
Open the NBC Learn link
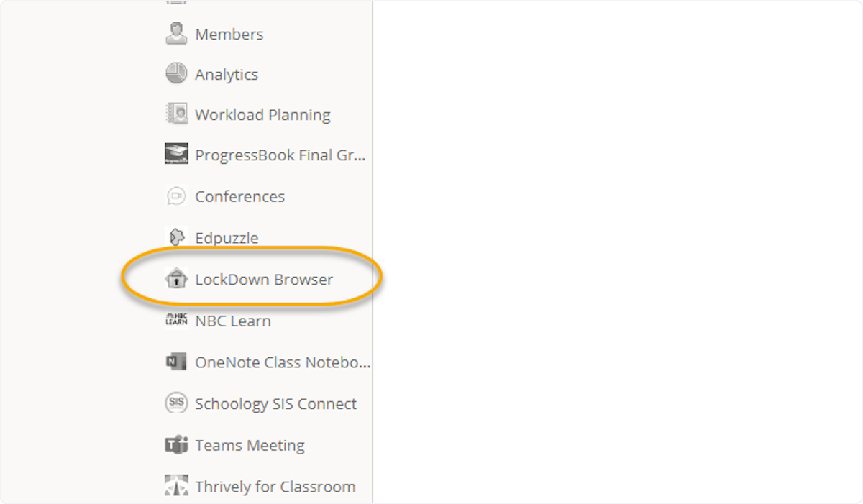[233, 321]
